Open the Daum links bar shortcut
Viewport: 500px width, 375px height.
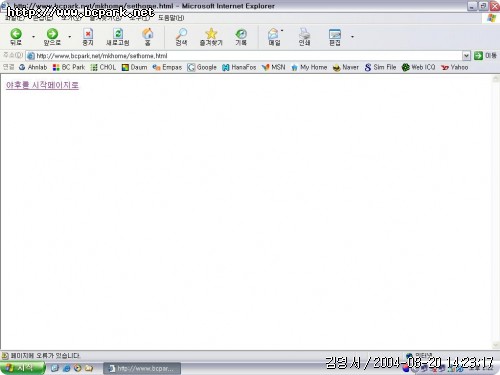[134, 67]
